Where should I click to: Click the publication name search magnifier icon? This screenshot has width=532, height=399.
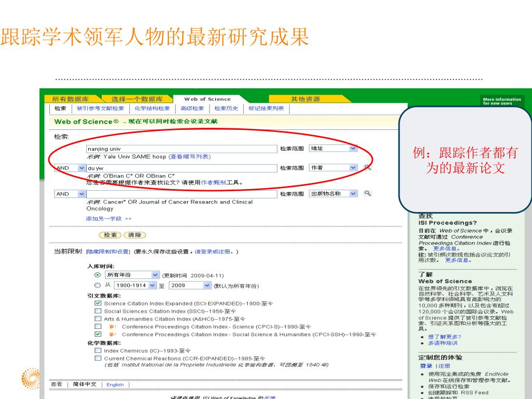tap(367, 193)
